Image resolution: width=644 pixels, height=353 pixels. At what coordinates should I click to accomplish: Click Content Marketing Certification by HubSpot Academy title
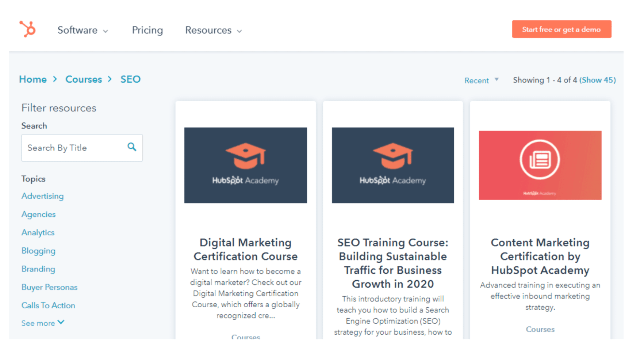pyautogui.click(x=540, y=256)
